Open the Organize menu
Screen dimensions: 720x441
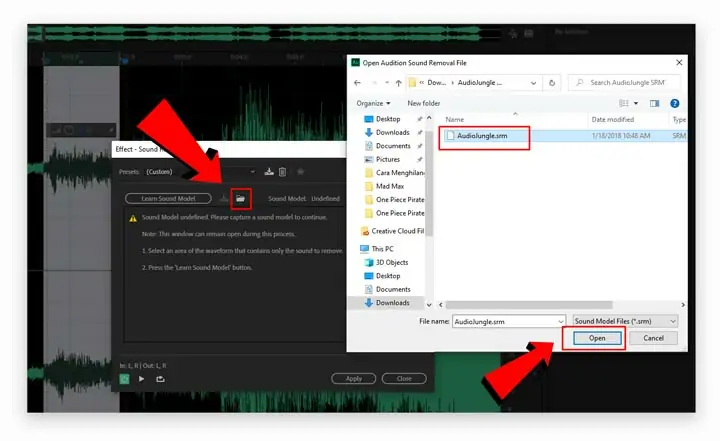[x=373, y=103]
